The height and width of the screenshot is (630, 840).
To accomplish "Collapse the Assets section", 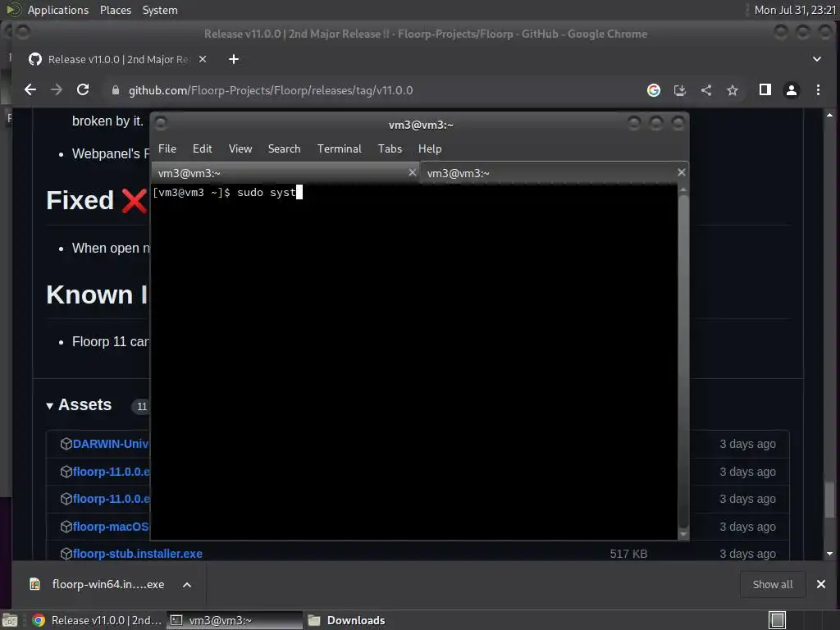I will (x=79, y=405).
